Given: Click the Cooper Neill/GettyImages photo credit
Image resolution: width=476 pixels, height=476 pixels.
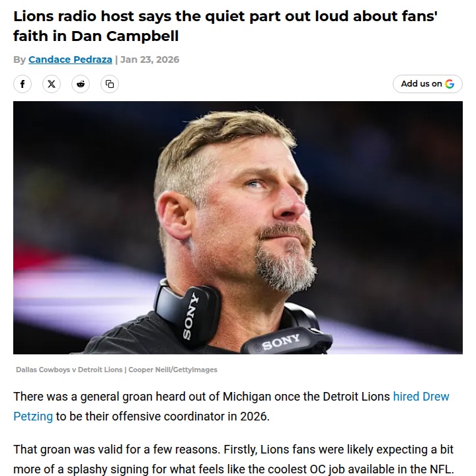Looking at the screenshot, I should click(x=173, y=370).
